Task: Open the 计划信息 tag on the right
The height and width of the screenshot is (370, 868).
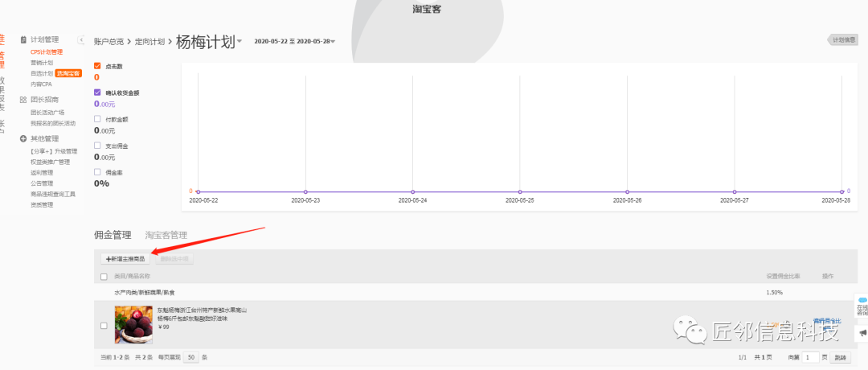Action: [x=848, y=40]
